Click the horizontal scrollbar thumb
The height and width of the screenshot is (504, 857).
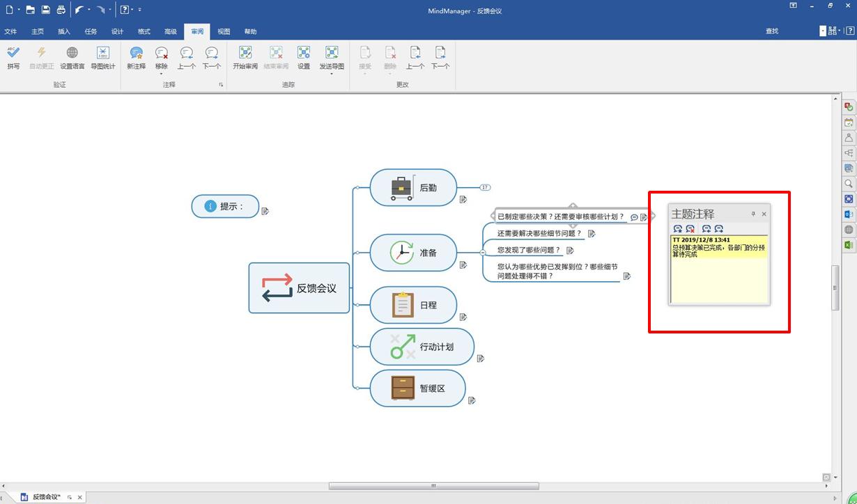point(433,486)
